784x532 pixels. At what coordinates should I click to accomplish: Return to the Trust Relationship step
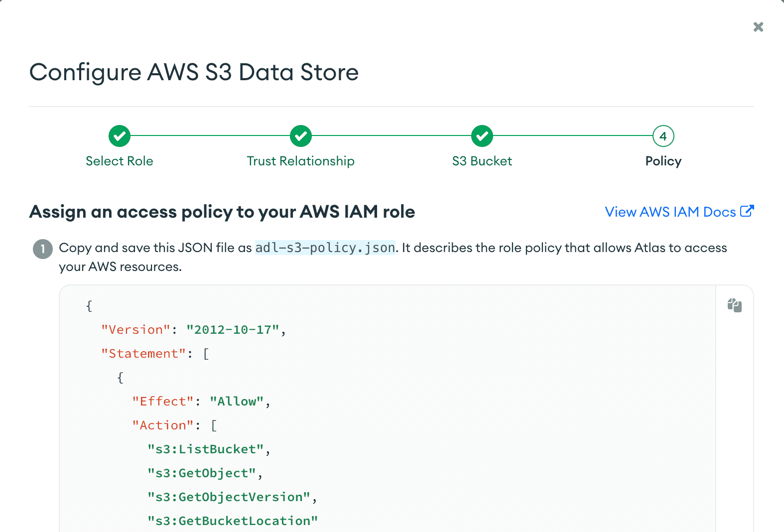tap(301, 161)
